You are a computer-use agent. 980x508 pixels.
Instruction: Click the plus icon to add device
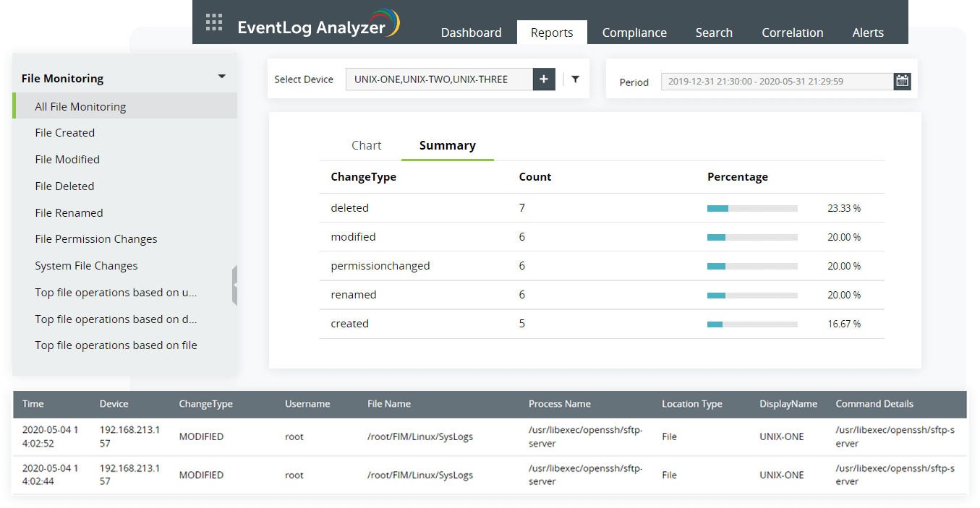pyautogui.click(x=544, y=79)
